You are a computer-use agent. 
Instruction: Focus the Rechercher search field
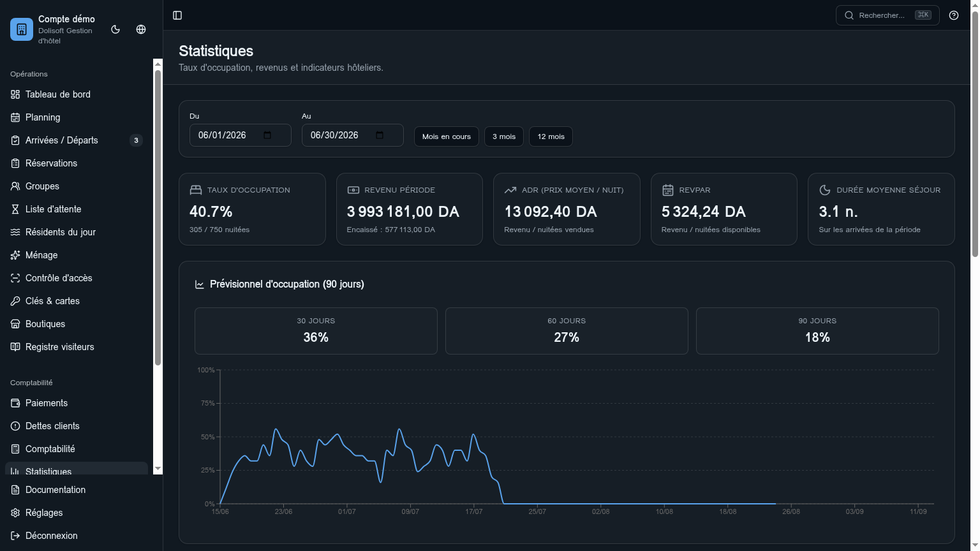tap(887, 15)
